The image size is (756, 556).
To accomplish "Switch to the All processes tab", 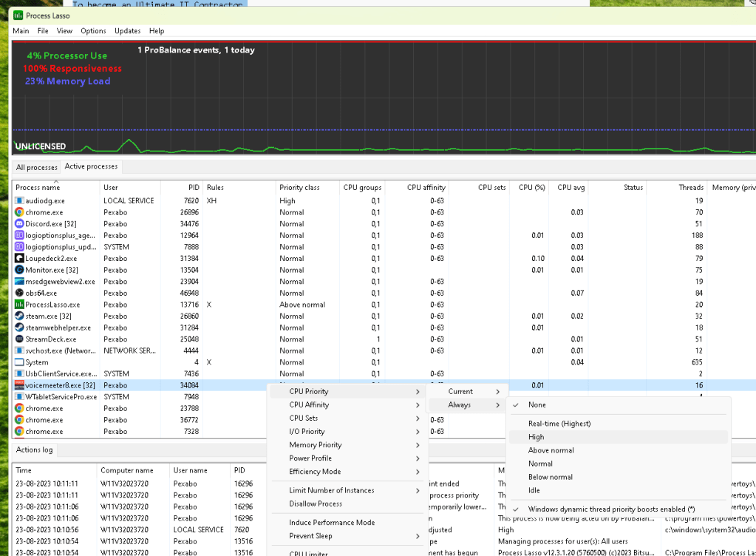I will tap(37, 167).
